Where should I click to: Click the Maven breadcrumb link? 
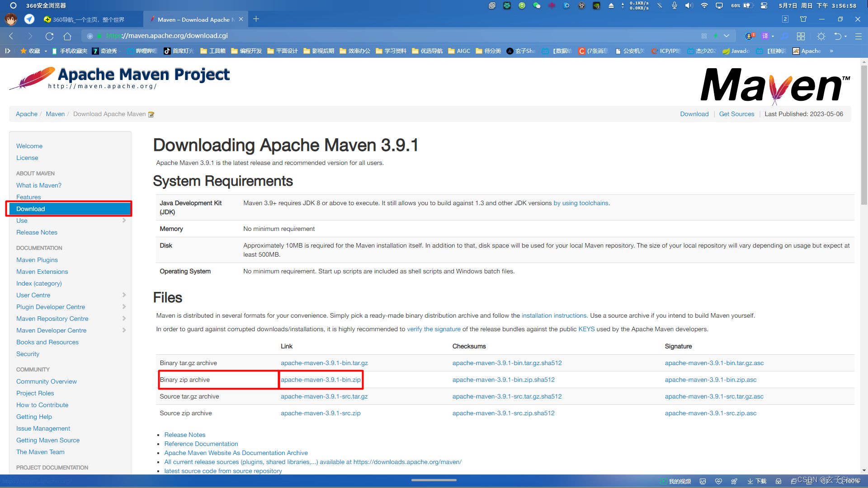click(x=55, y=114)
